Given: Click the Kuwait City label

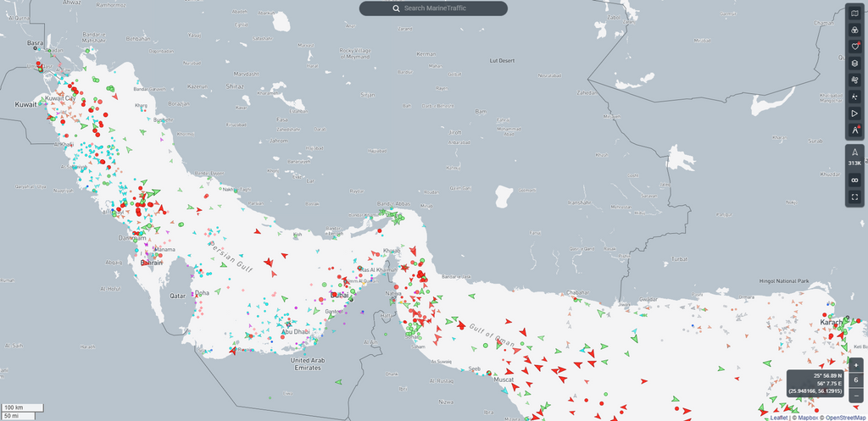Looking at the screenshot, I should [x=60, y=98].
